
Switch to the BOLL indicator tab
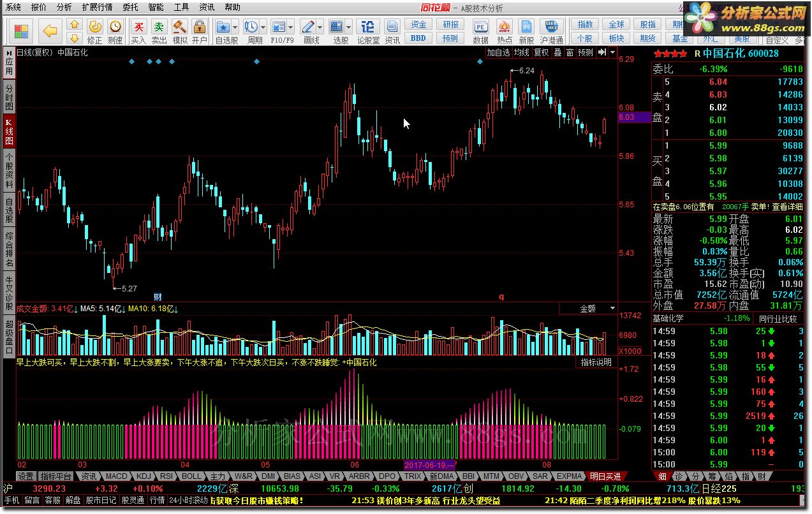click(191, 476)
